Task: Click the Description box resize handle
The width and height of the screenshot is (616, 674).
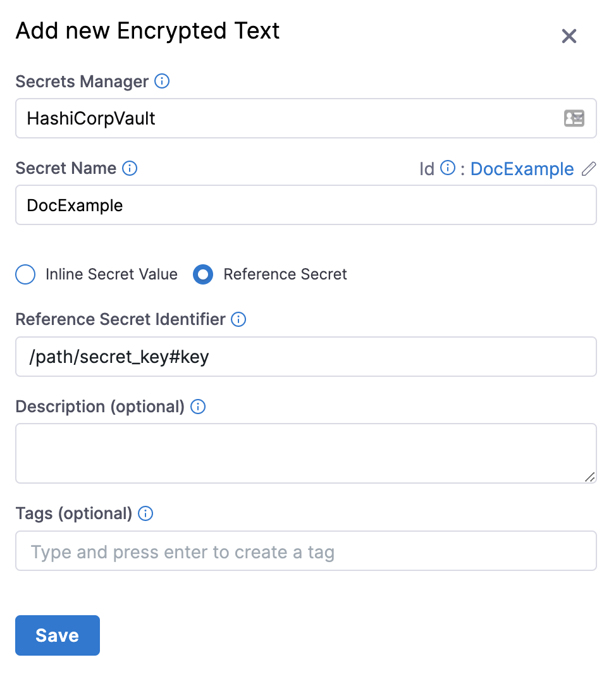Action: pos(589,477)
